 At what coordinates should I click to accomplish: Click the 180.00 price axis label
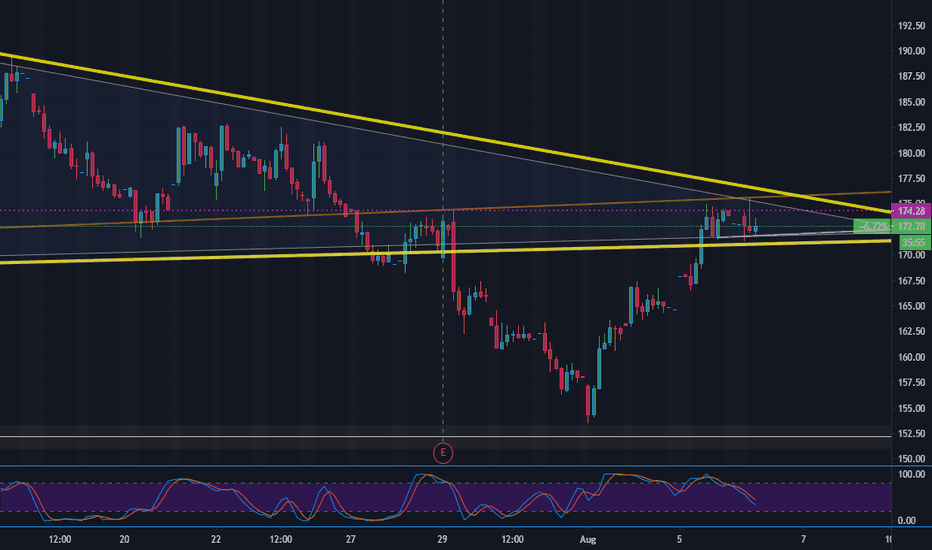click(x=911, y=153)
